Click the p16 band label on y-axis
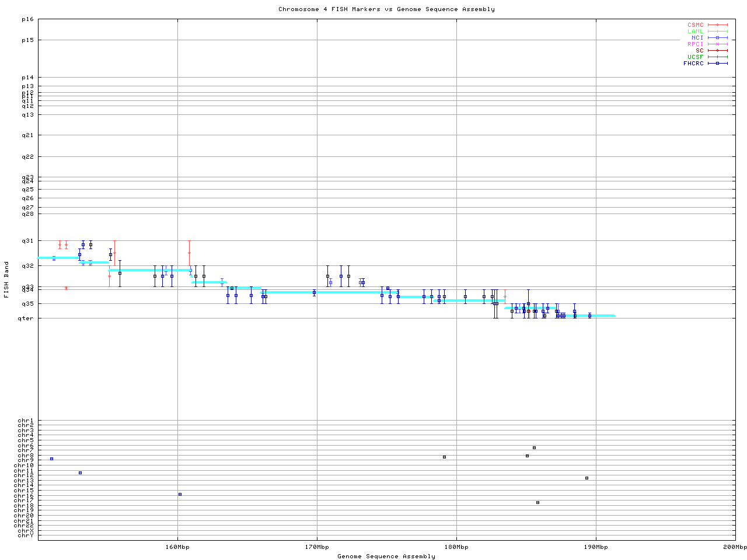This screenshot has width=747, height=560. point(27,19)
